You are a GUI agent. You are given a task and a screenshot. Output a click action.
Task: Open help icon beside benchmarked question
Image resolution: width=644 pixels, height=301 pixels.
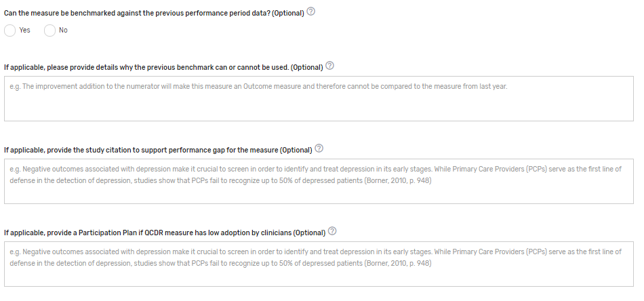tap(311, 12)
